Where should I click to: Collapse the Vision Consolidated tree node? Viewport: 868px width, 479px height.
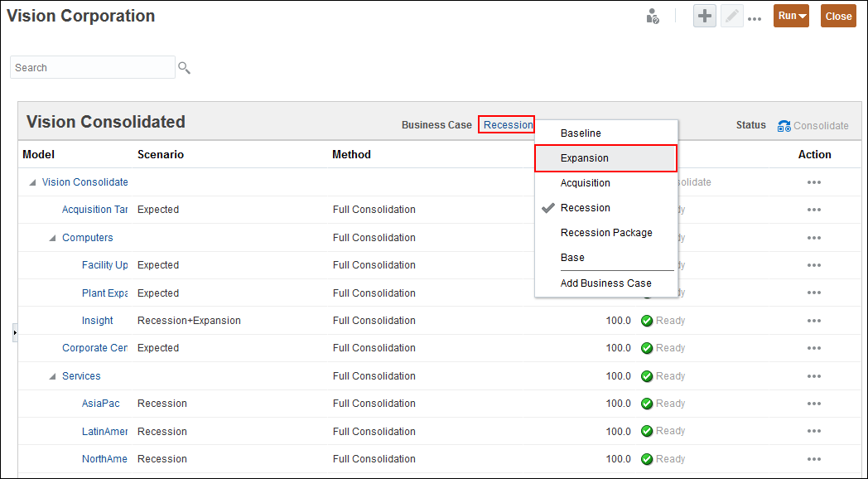pos(32,182)
